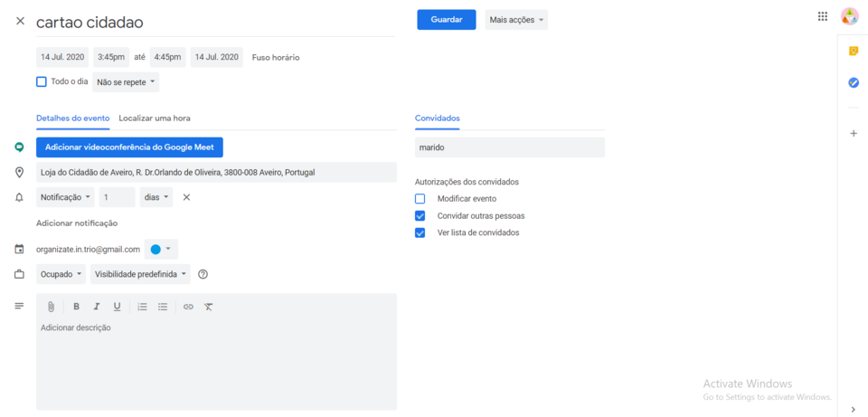Toggle bold formatting in description toolbar
868x417 pixels.
coord(76,307)
